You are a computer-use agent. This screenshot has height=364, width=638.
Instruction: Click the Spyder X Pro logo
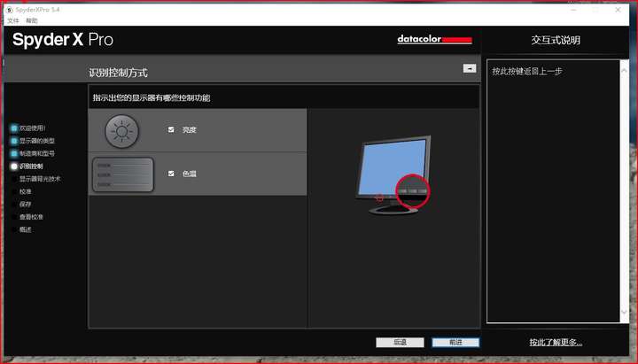(x=63, y=40)
